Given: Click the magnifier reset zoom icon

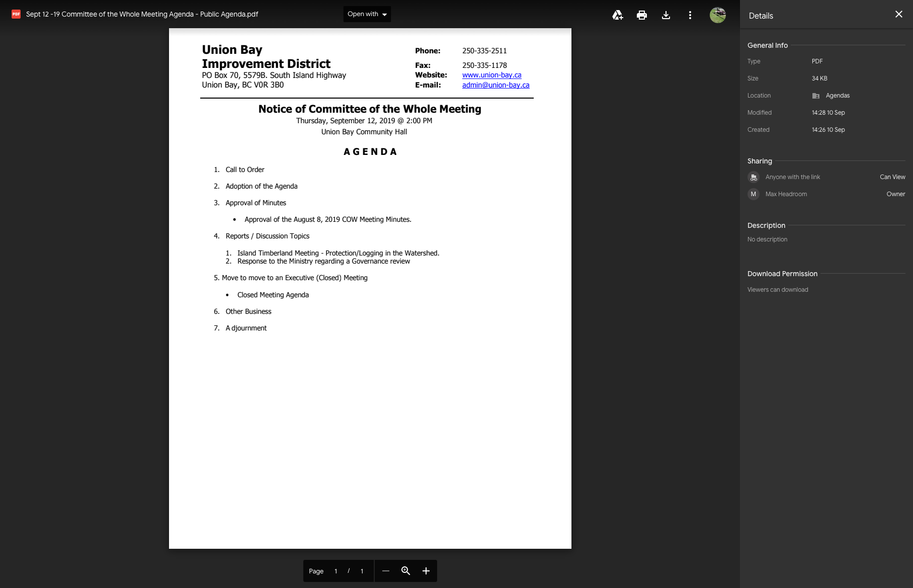Looking at the screenshot, I should (x=406, y=571).
